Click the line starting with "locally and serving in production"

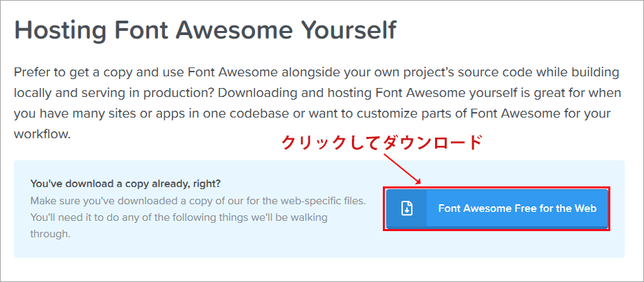pyautogui.click(x=316, y=93)
